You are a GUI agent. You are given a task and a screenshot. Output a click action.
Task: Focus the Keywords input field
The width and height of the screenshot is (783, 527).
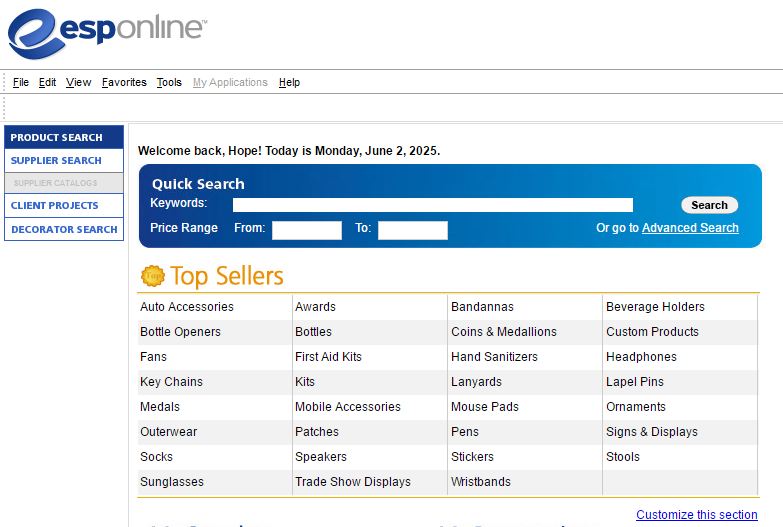pos(433,205)
